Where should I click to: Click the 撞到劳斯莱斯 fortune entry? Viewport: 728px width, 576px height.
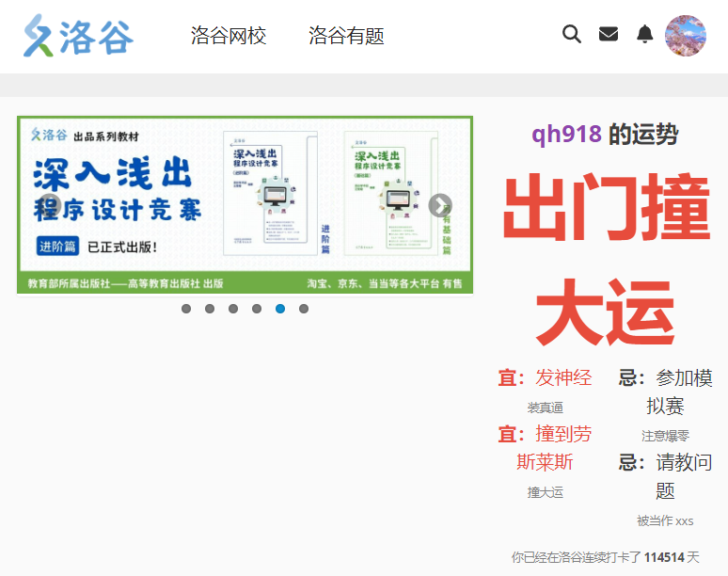point(546,448)
